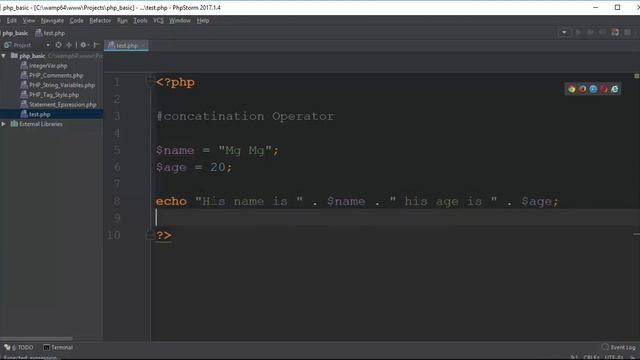This screenshot has height=360, width=640.
Task: Open the Help menu
Action: pyautogui.click(x=203, y=20)
